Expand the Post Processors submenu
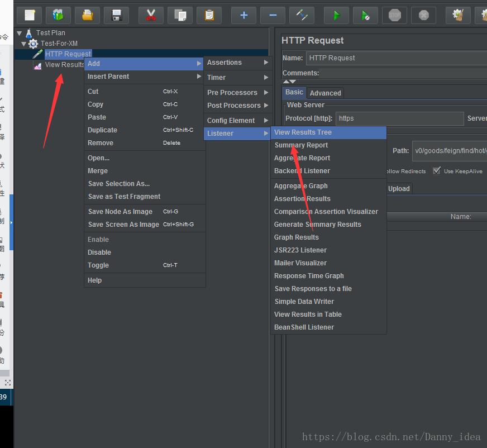Image resolution: width=487 pixels, height=448 pixels. click(238, 106)
